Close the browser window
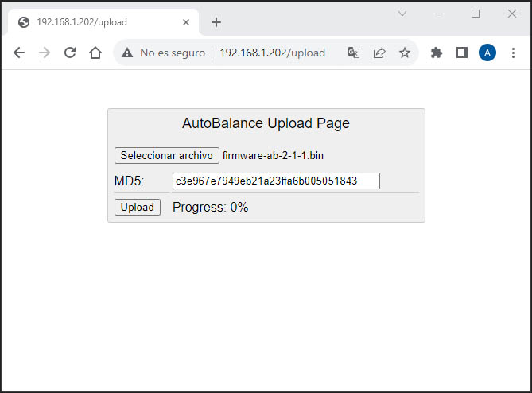 coord(512,14)
